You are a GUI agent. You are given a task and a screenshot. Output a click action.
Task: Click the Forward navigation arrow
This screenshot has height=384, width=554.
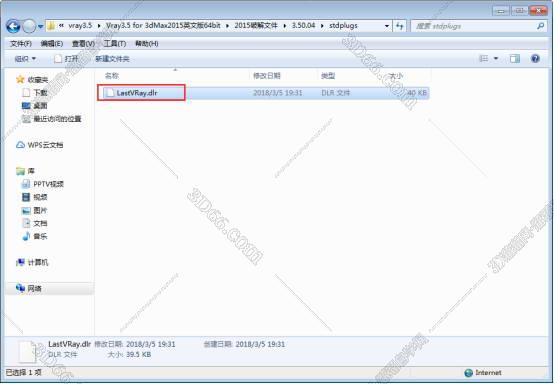point(29,26)
